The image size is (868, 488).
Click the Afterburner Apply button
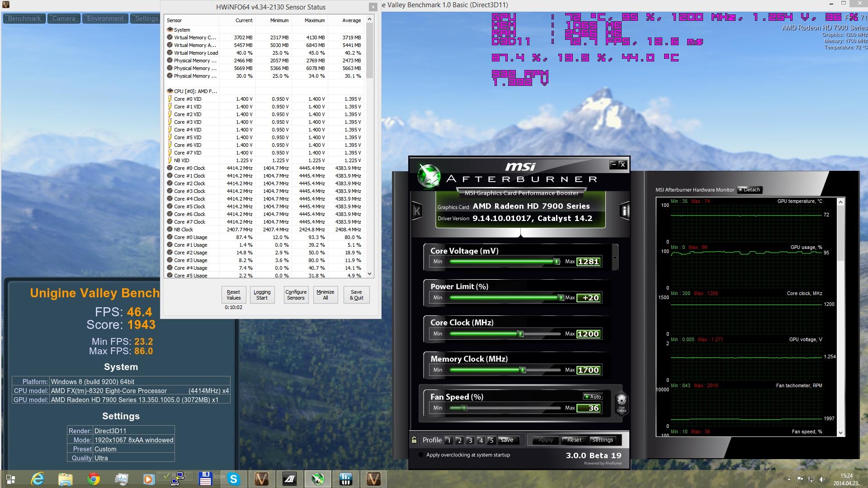pos(546,440)
